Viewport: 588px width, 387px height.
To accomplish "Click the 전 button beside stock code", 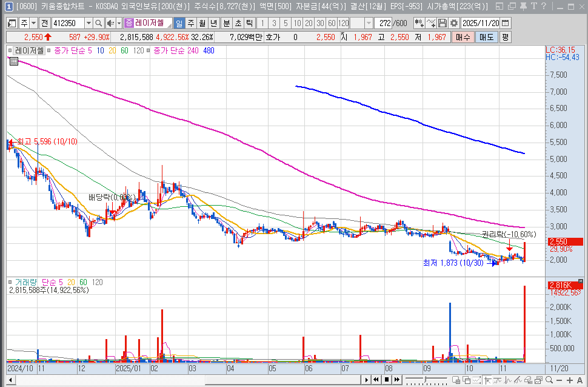I will (x=45, y=23).
